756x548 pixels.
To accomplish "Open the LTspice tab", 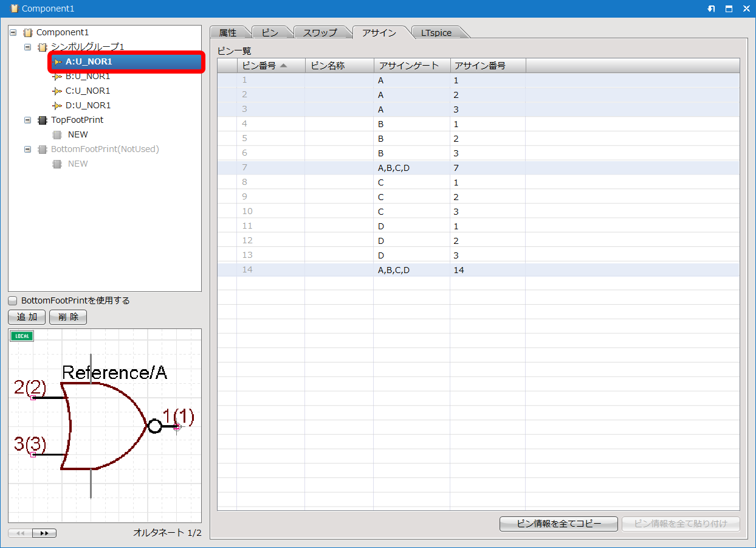I will (x=436, y=33).
